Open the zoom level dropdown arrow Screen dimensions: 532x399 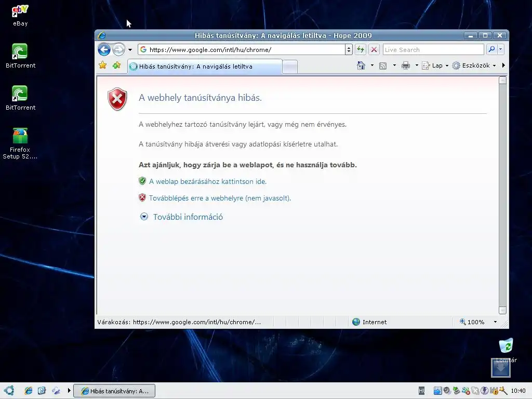(x=495, y=322)
